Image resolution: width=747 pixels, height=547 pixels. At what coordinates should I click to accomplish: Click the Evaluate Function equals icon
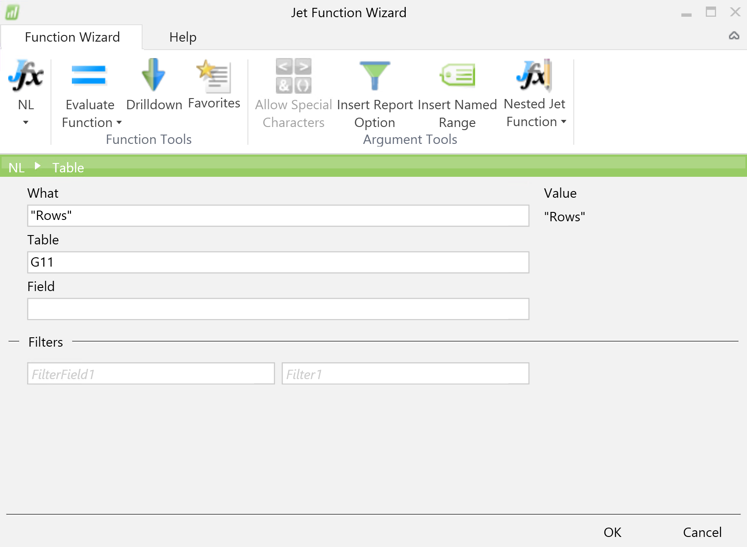[89, 75]
